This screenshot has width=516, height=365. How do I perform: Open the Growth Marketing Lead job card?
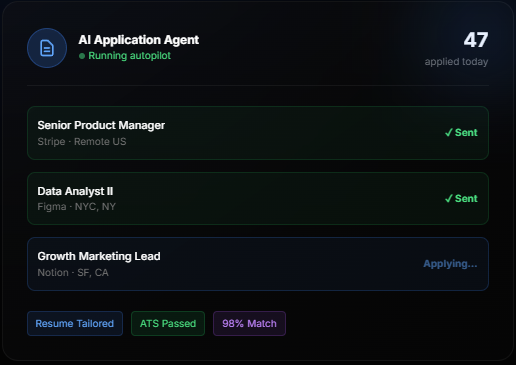(258, 264)
